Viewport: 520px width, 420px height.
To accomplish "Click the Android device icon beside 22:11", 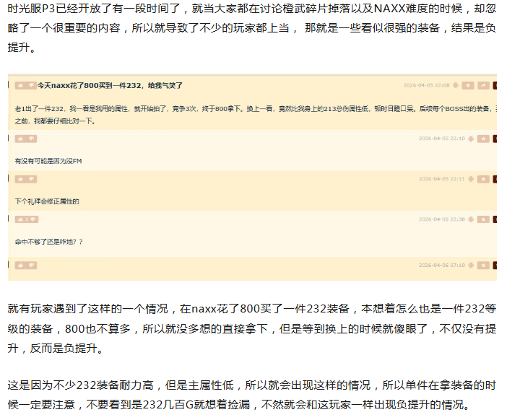I will coord(471,179).
